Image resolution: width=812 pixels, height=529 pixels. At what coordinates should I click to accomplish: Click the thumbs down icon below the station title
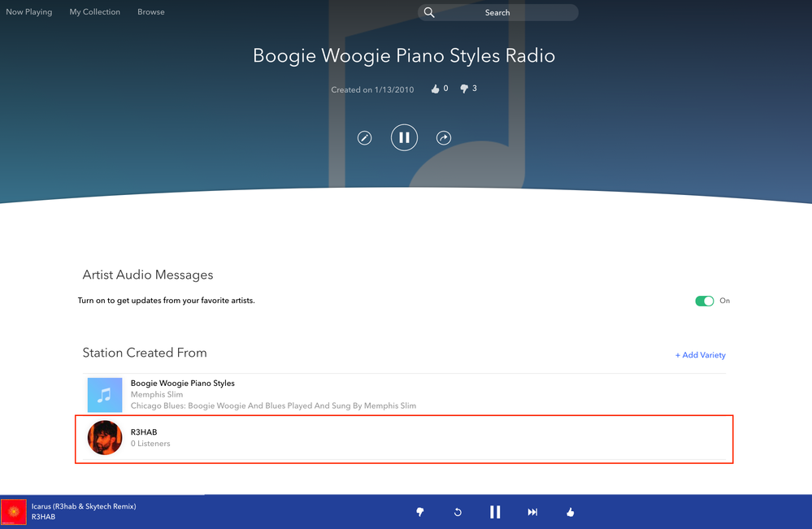pyautogui.click(x=464, y=89)
